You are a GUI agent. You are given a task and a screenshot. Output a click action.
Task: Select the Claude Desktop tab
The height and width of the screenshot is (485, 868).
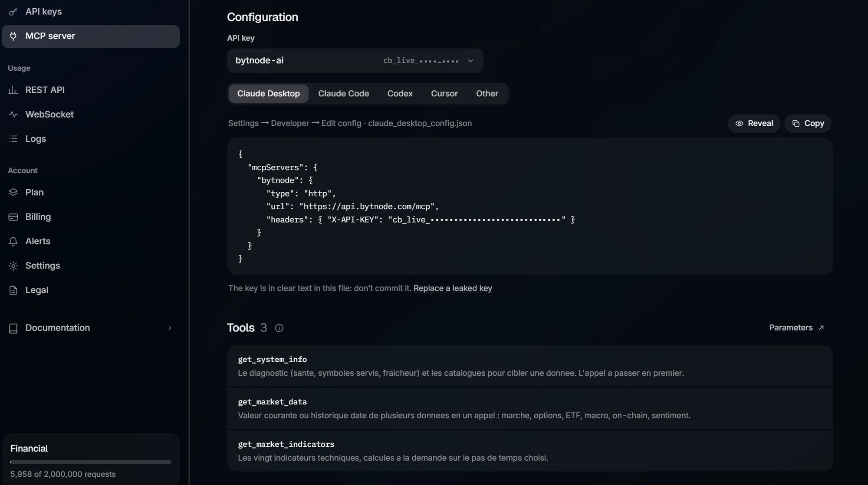tap(268, 94)
